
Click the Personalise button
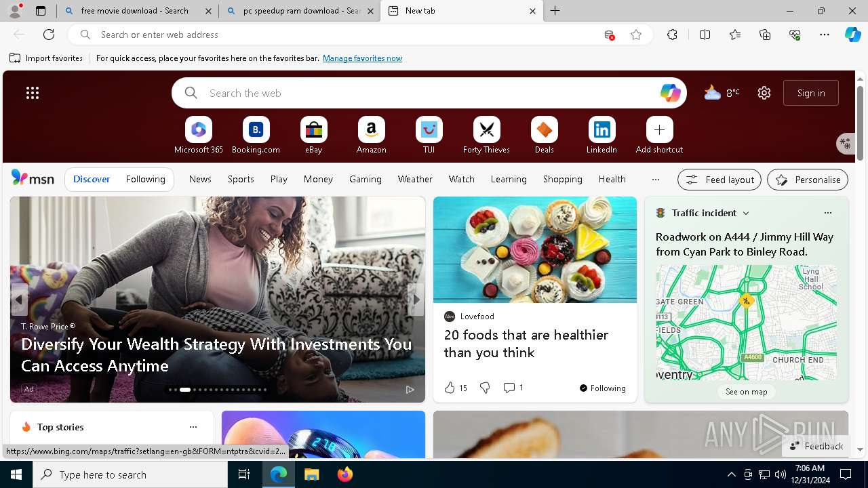pyautogui.click(x=808, y=180)
